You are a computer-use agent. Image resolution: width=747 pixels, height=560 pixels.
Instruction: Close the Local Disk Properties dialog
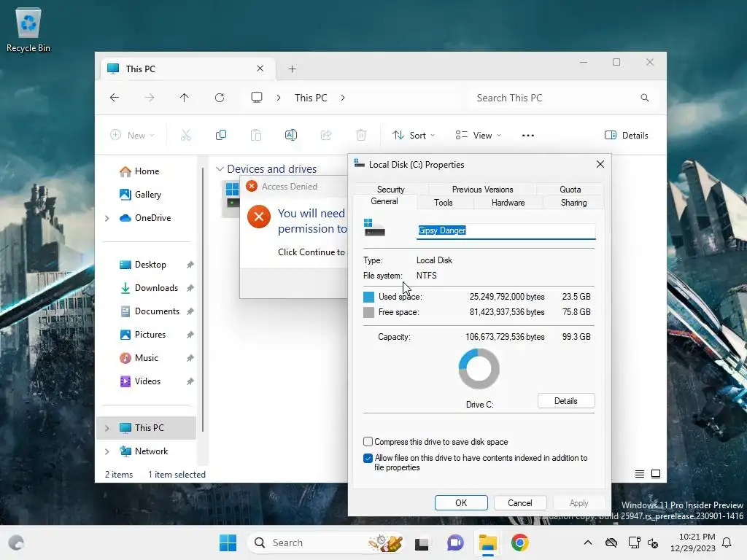point(600,164)
